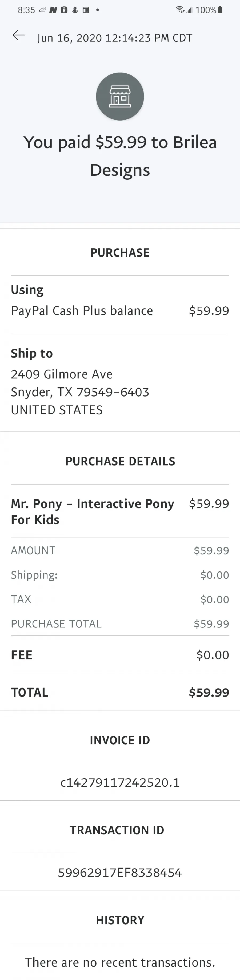The image size is (240, 980).
Task: Tap the HISTORY section header
Action: [x=120, y=920]
